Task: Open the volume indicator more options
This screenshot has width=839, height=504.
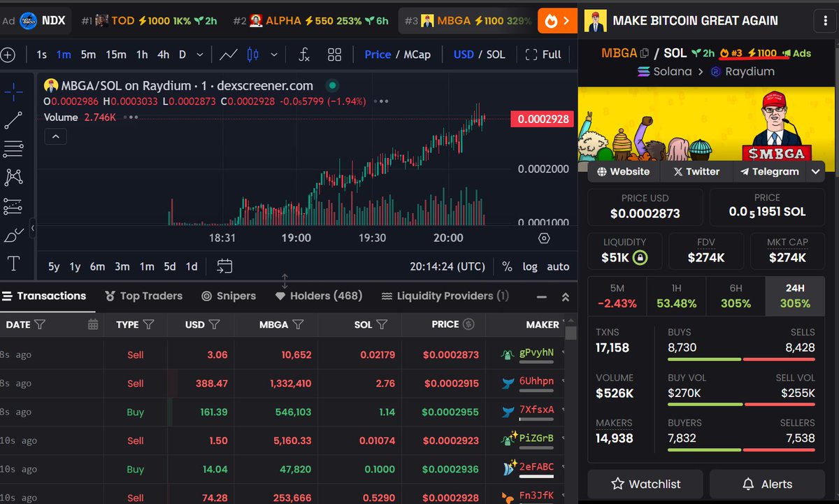Action: click(130, 117)
